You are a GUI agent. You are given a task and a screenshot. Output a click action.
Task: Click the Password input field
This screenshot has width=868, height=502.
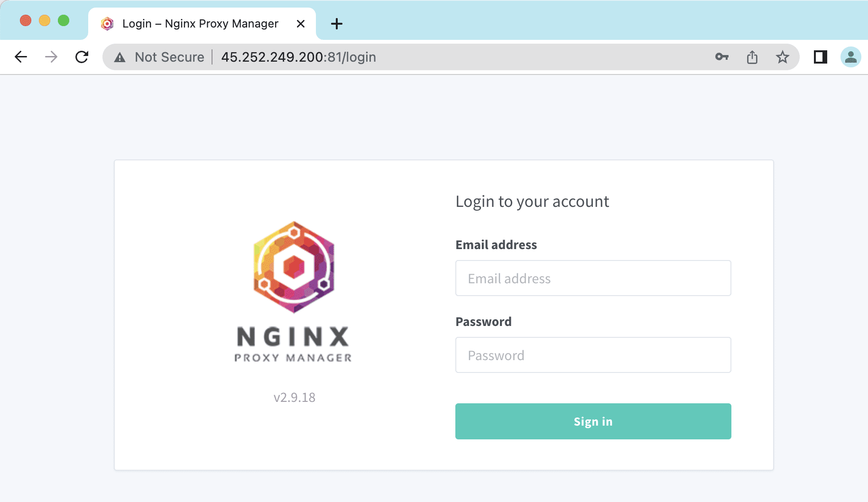point(593,355)
